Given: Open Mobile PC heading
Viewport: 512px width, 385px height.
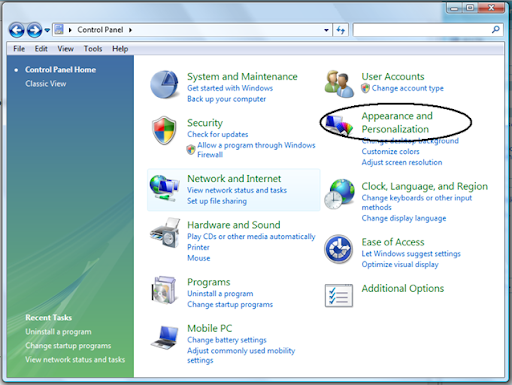Looking at the screenshot, I should tap(209, 328).
